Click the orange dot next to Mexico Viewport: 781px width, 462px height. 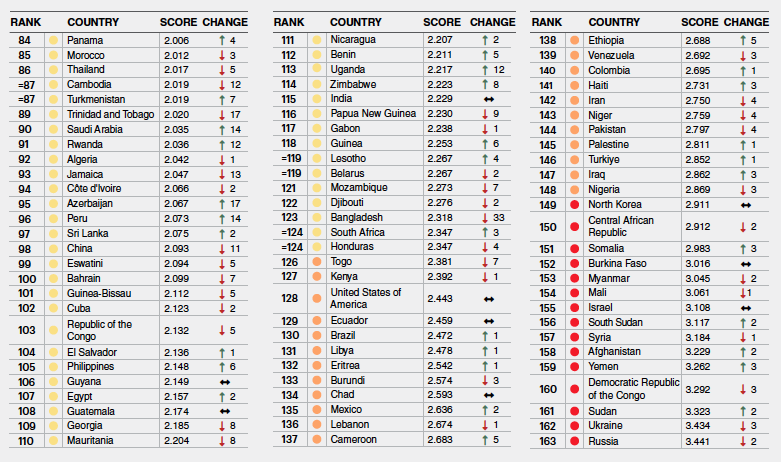(316, 410)
